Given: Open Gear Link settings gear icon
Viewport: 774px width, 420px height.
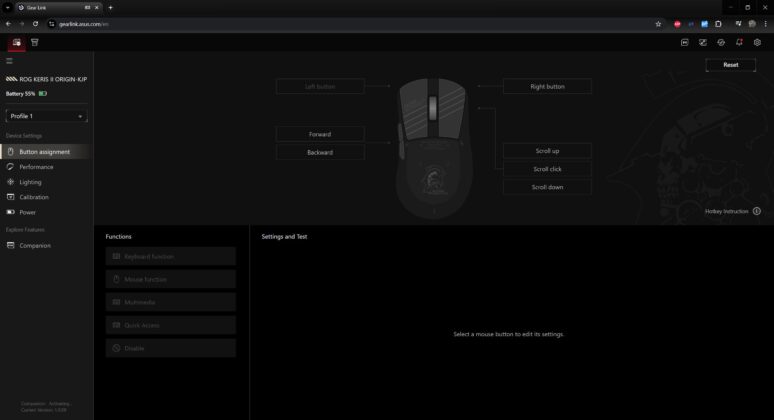Looking at the screenshot, I should point(757,42).
